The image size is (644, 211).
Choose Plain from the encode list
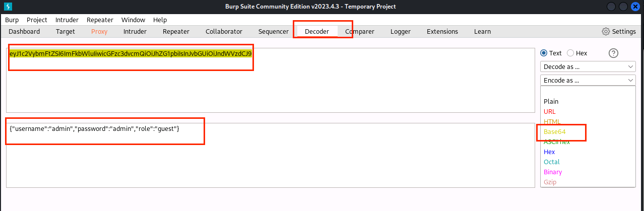tap(551, 101)
